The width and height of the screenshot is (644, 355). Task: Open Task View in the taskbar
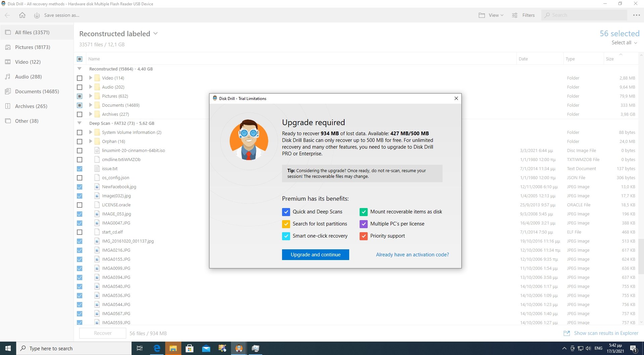tap(140, 348)
